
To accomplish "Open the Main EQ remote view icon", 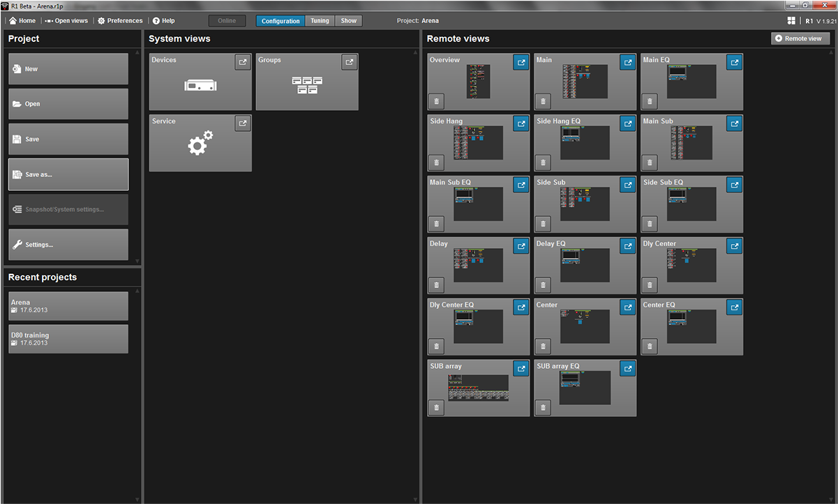I will (x=734, y=63).
